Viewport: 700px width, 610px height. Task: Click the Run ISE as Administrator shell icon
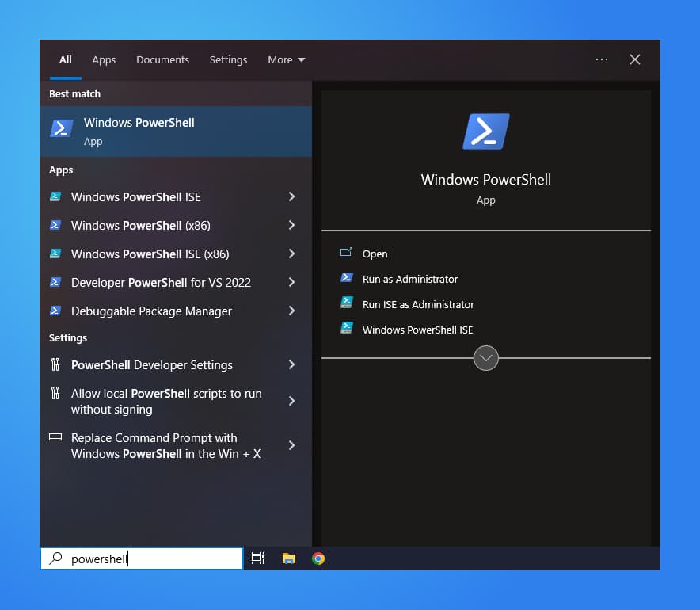point(346,304)
